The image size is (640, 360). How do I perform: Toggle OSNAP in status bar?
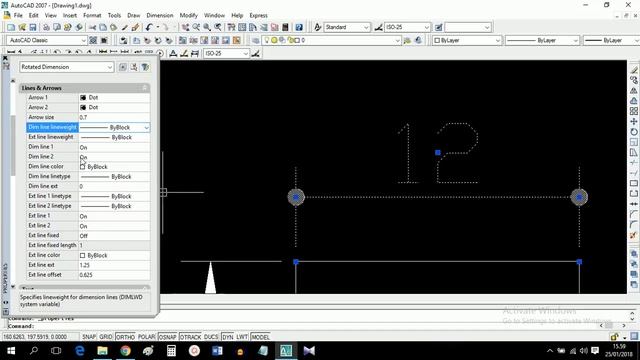point(167,337)
